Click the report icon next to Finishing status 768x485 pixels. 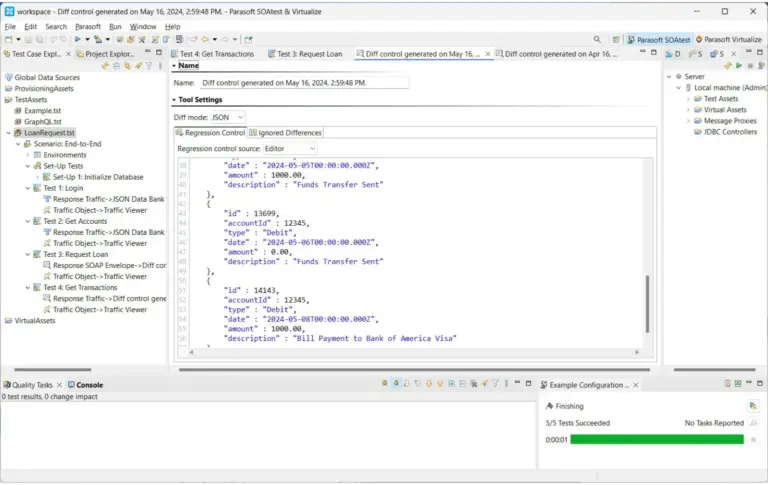coord(753,406)
